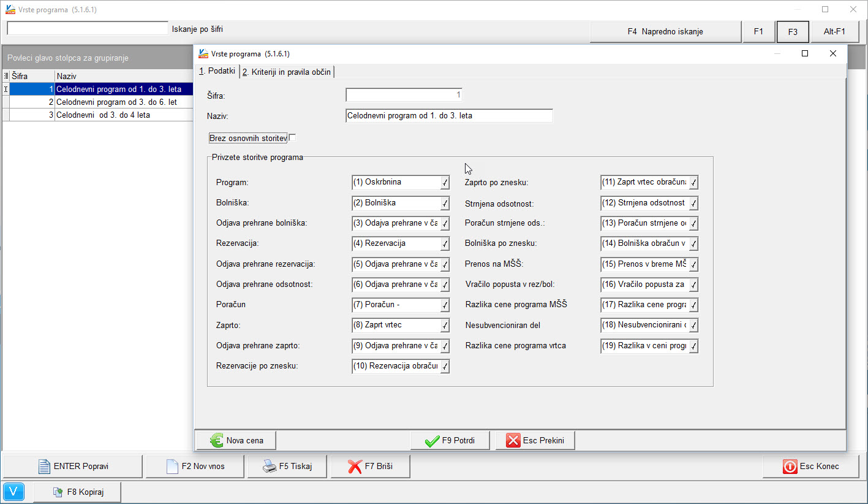Open the Program (1) Oskrbnina dropdown

click(x=445, y=183)
